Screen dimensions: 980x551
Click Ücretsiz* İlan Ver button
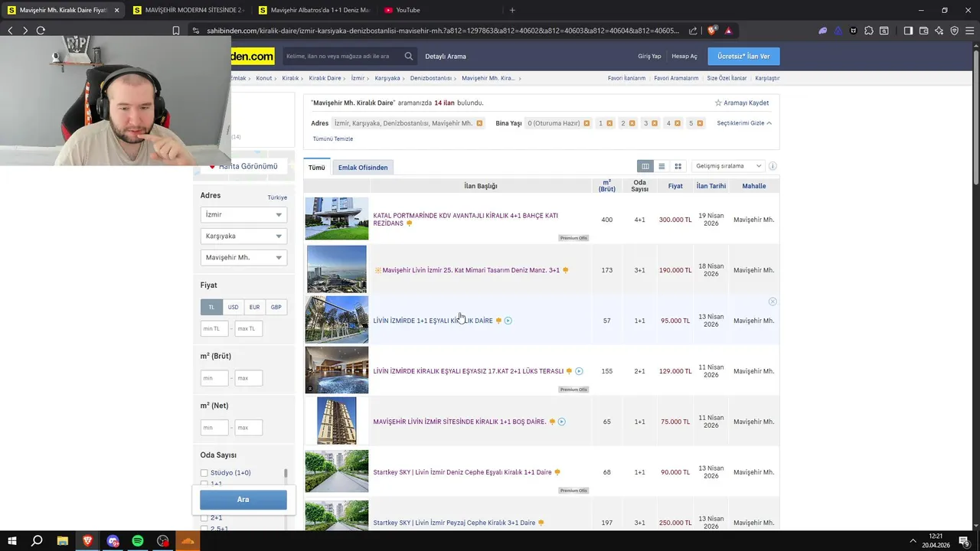tap(743, 56)
